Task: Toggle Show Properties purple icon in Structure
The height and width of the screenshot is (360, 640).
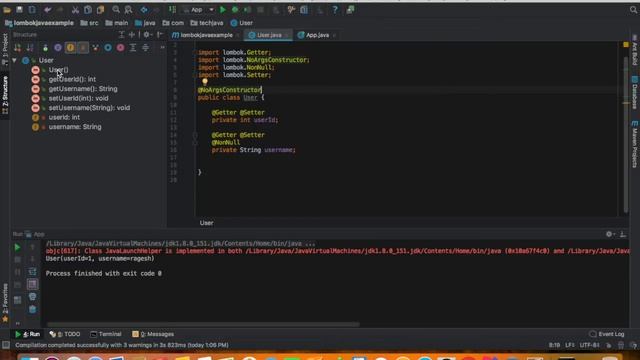Action: click(58, 48)
